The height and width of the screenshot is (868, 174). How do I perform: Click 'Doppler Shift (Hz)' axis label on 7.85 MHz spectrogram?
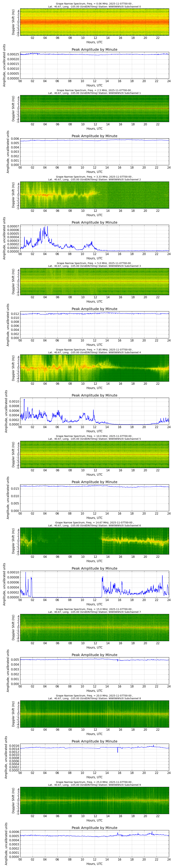point(14,368)
